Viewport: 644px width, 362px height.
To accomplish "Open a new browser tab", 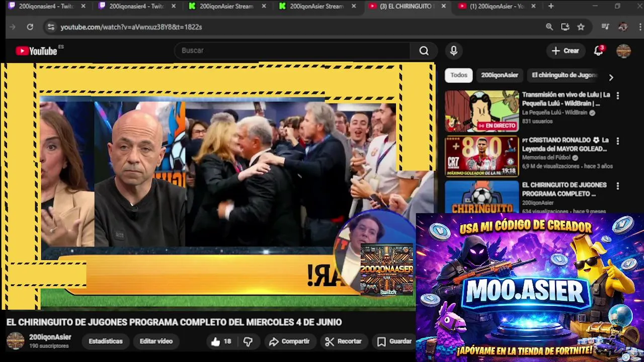I will coord(551,6).
